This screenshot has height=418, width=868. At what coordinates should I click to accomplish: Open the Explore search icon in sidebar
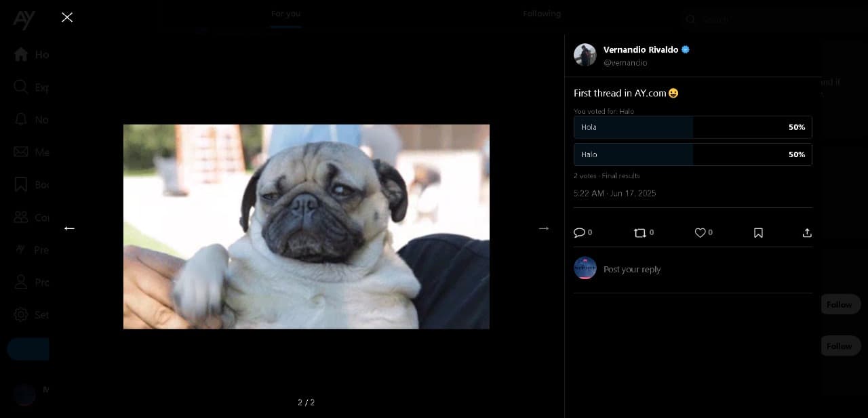tap(21, 87)
